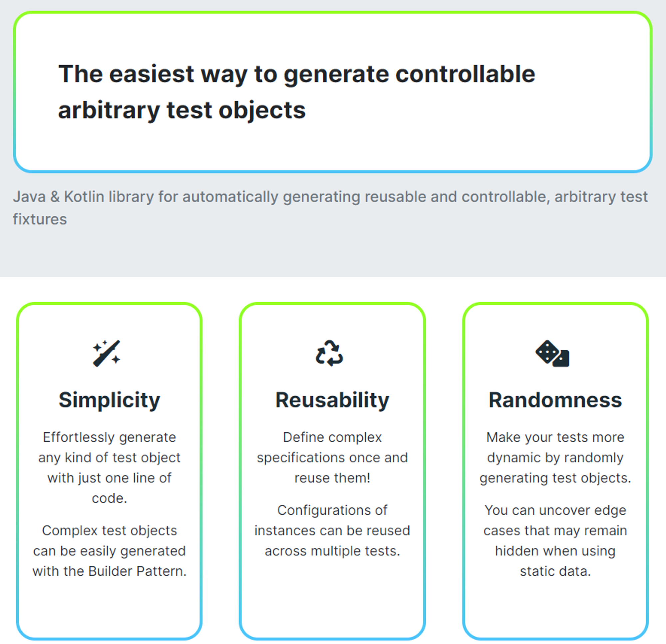Viewport: 666px width, 644px height.
Task: Click the recycle arrows icon above Reusability
Action: (329, 353)
